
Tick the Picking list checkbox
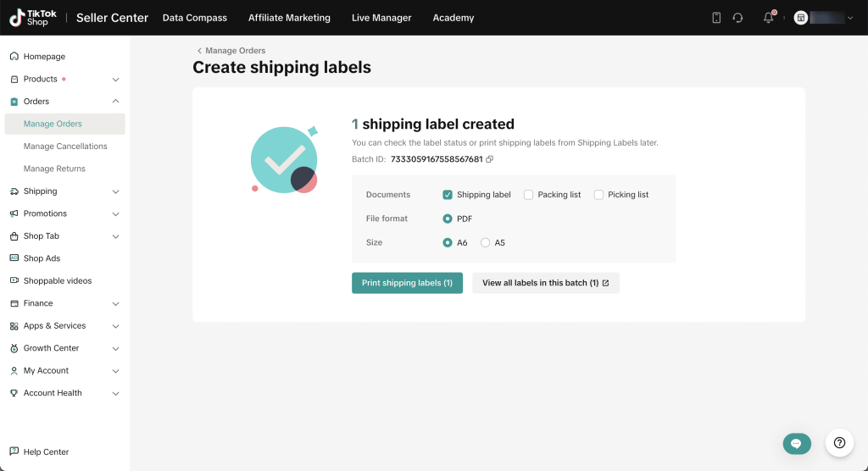coord(598,195)
